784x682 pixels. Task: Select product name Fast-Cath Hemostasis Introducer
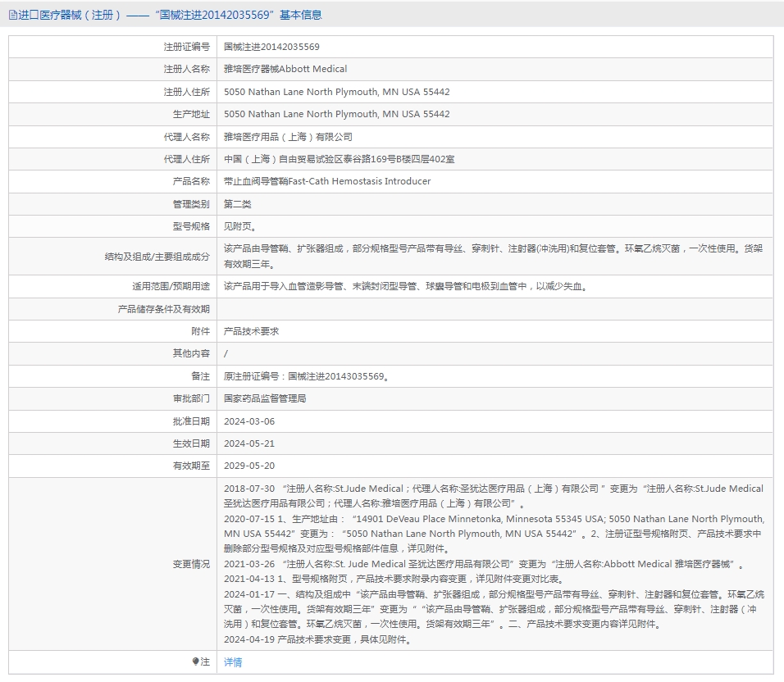pyautogui.click(x=359, y=181)
